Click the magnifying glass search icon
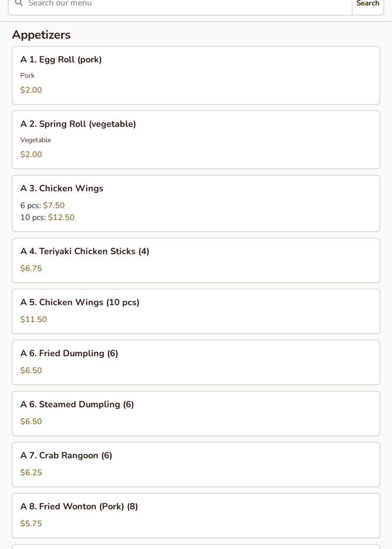 click(x=19, y=3)
